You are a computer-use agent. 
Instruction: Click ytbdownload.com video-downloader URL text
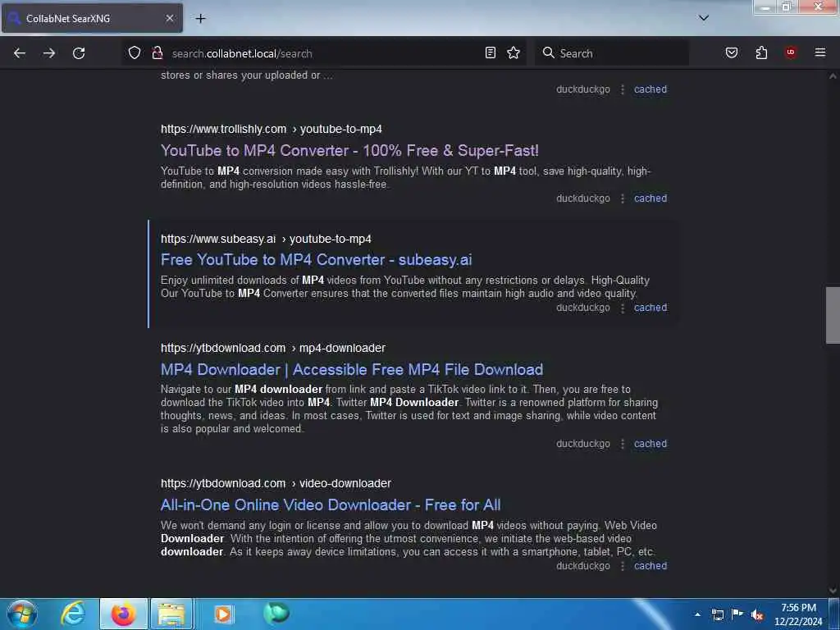(x=276, y=483)
